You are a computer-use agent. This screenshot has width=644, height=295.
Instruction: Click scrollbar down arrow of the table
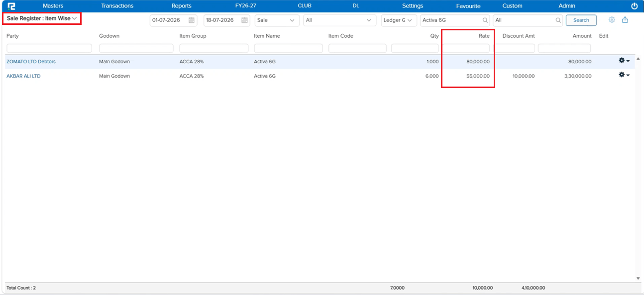pos(638,279)
